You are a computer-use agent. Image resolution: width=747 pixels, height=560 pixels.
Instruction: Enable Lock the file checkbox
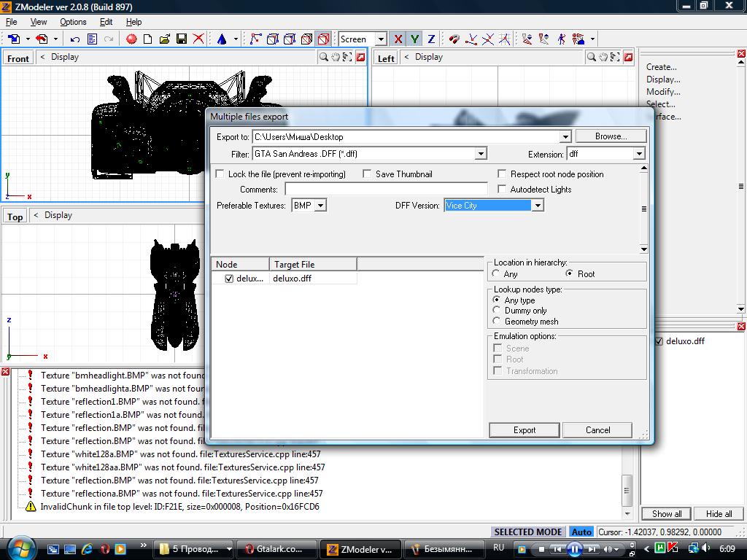pyautogui.click(x=220, y=174)
